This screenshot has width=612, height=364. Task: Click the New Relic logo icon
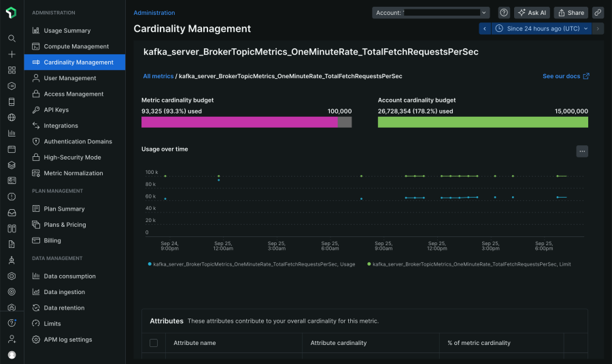click(12, 14)
